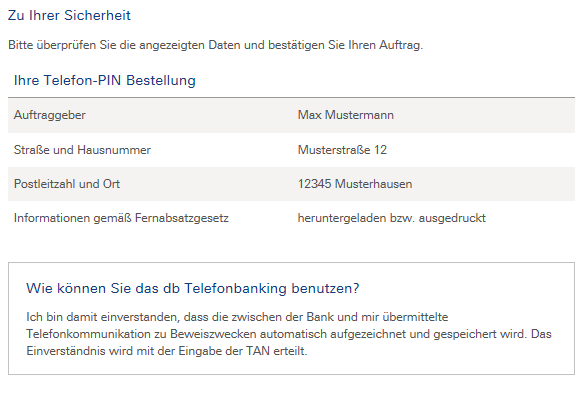Click the word 'Auftrag' in the instruction line
Image resolution: width=582 pixels, height=398 pixels.
click(x=400, y=45)
